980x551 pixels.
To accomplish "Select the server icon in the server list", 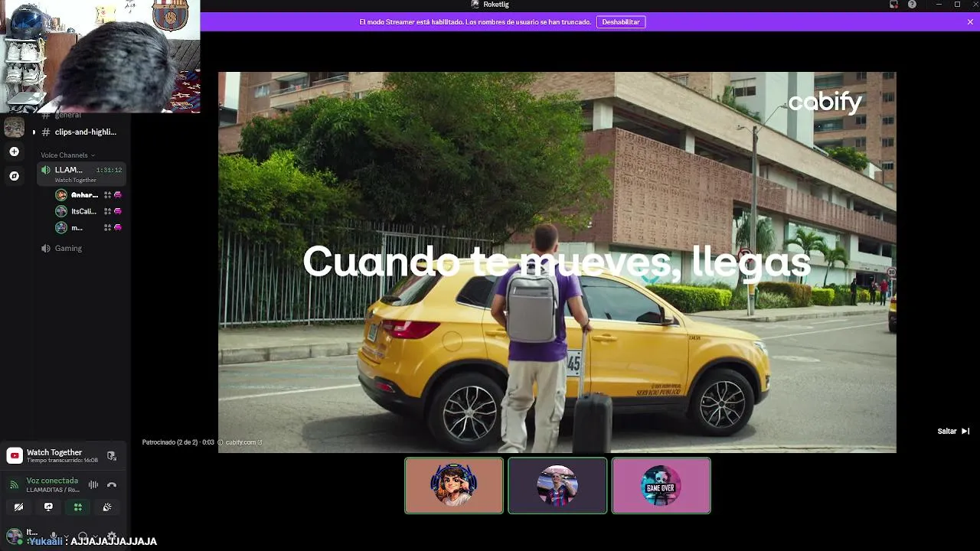I will point(14,127).
